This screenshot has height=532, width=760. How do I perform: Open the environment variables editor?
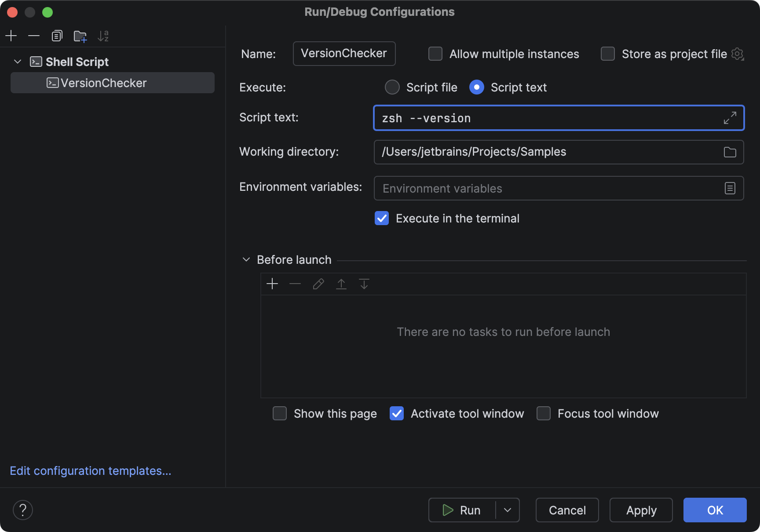tap(730, 188)
